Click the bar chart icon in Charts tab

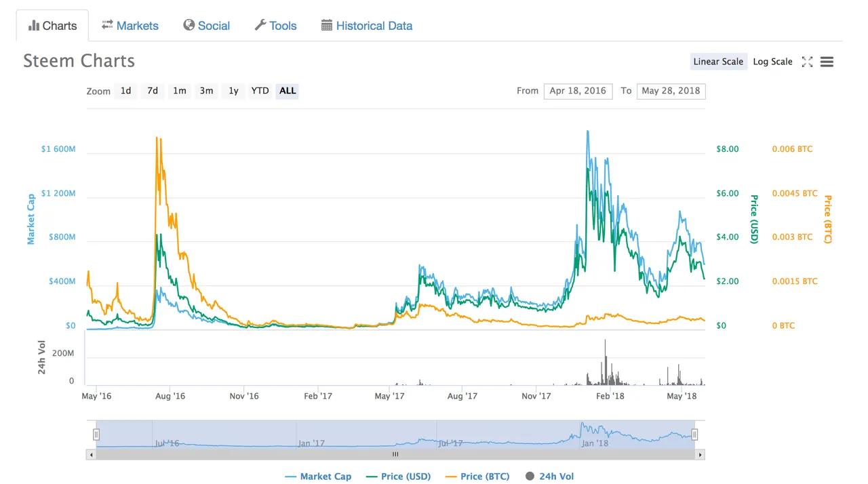click(34, 26)
